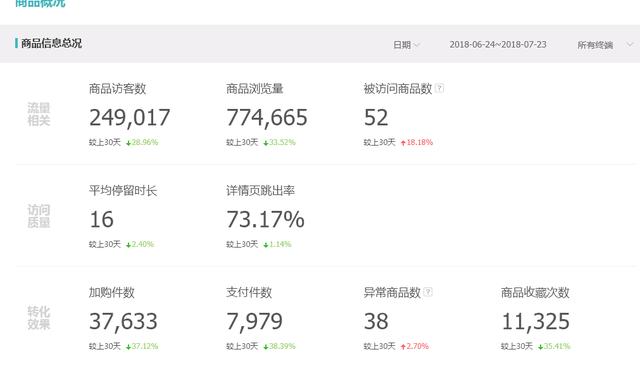
Task: Click red up arrow showing 18.18% change
Action: [403, 142]
